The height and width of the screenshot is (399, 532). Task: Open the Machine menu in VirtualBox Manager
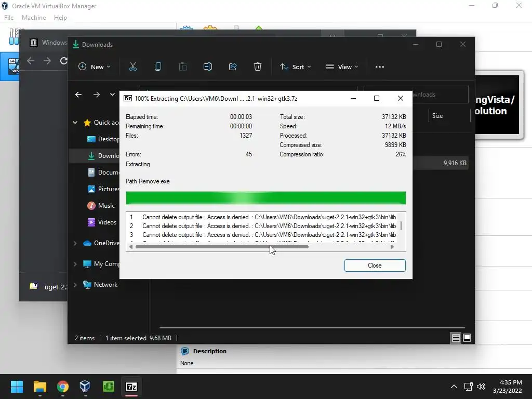[x=34, y=18]
